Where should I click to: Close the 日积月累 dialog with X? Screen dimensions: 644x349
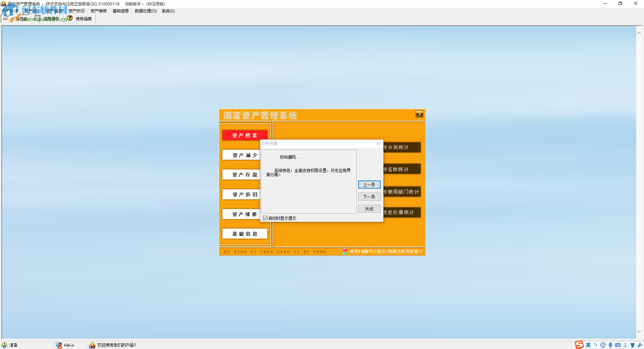[x=378, y=144]
